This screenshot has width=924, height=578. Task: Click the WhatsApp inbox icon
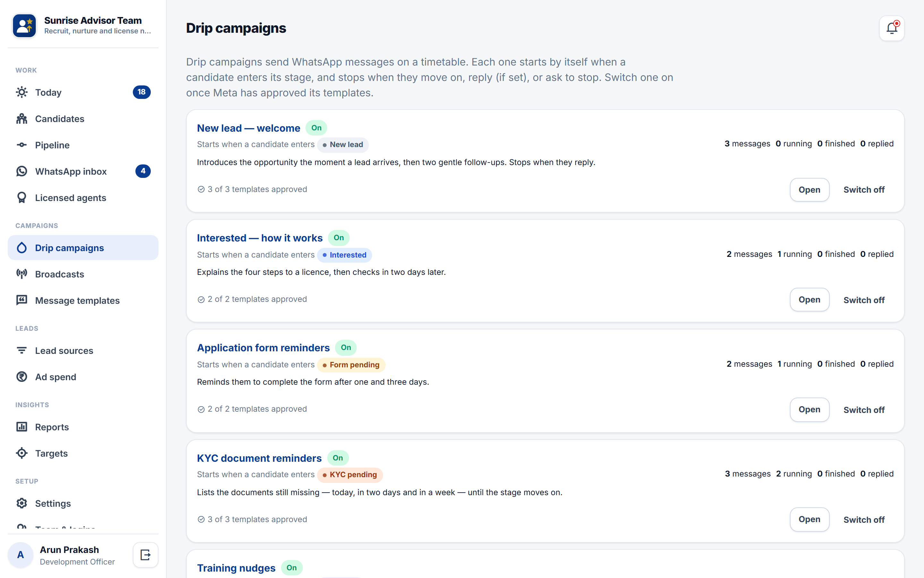pos(22,171)
